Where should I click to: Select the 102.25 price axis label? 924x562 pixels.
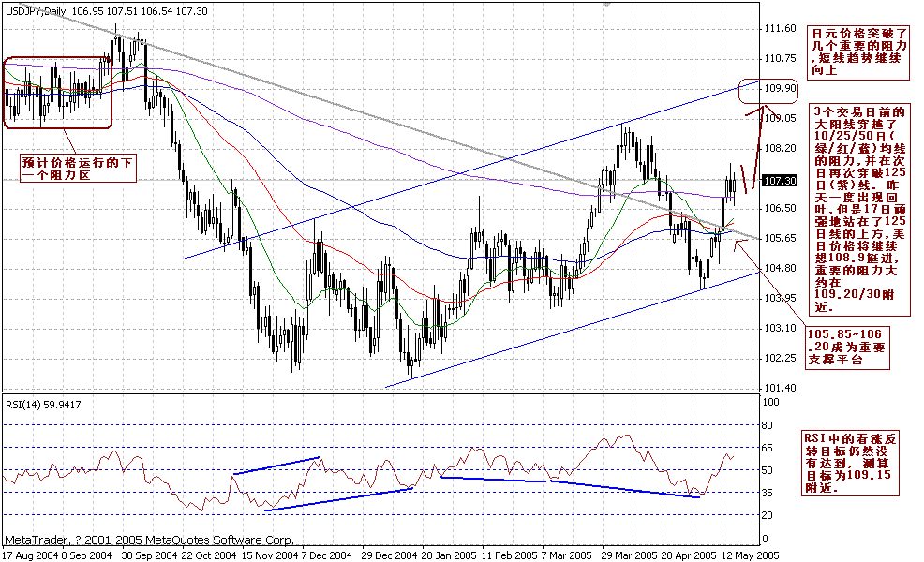click(781, 358)
